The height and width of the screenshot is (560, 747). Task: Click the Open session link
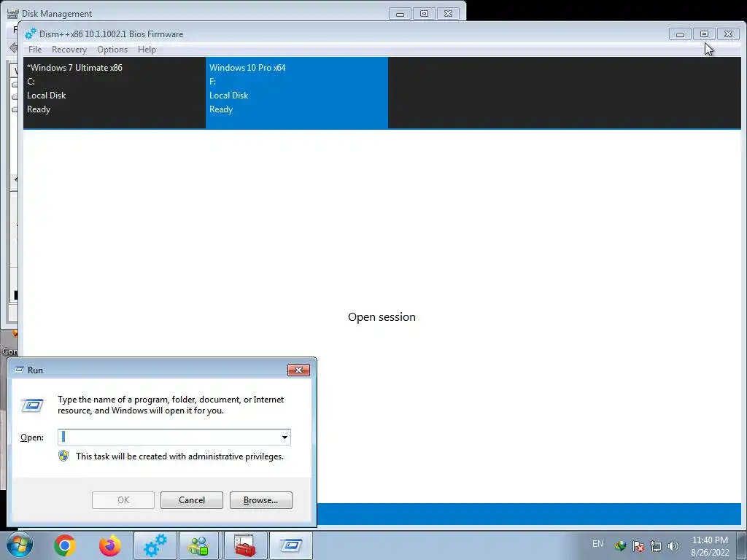pyautogui.click(x=382, y=317)
